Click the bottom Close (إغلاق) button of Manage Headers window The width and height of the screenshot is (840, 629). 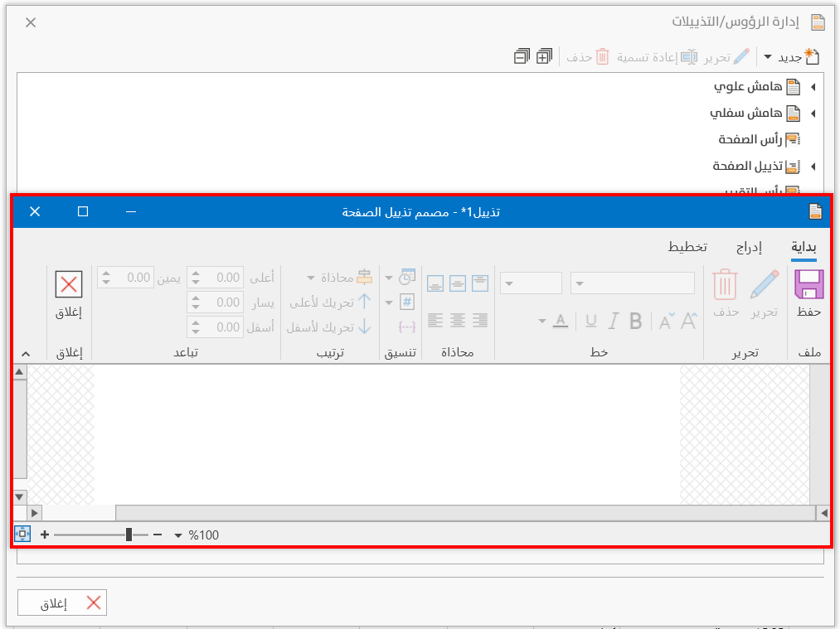[62, 602]
